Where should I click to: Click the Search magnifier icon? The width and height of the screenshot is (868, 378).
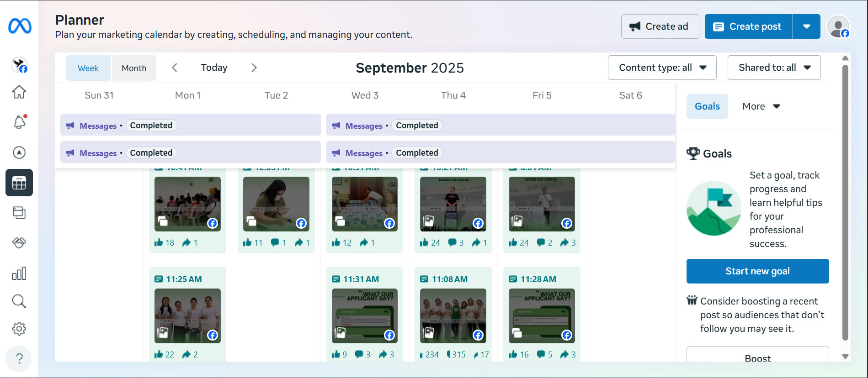tap(19, 301)
